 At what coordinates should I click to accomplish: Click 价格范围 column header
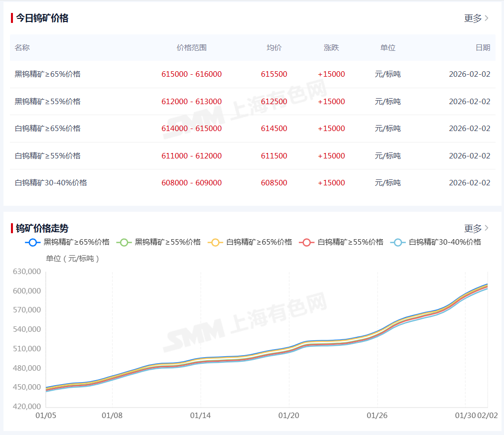pyautogui.click(x=192, y=48)
